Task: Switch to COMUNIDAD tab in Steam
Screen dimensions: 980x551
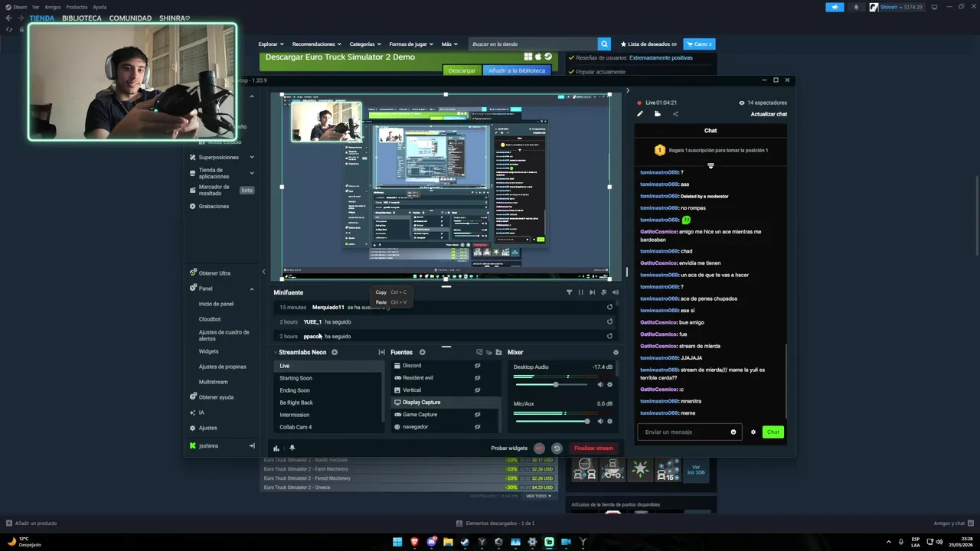Action: click(130, 18)
